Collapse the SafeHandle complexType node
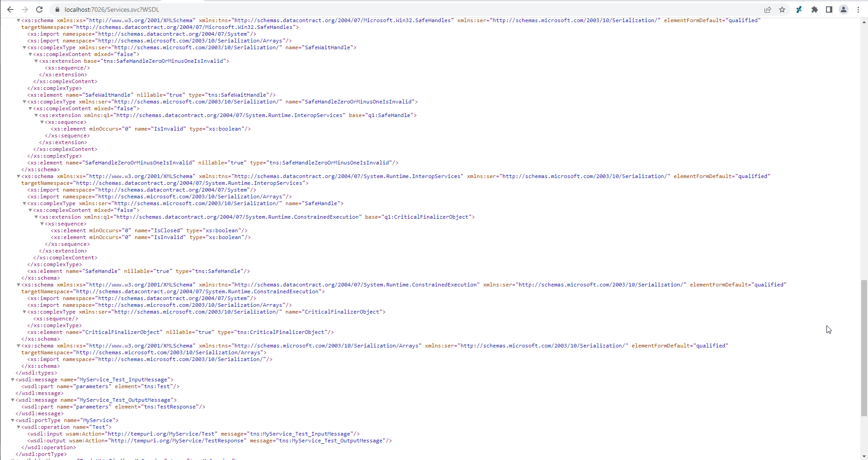The height and width of the screenshot is (460, 868). [24, 203]
